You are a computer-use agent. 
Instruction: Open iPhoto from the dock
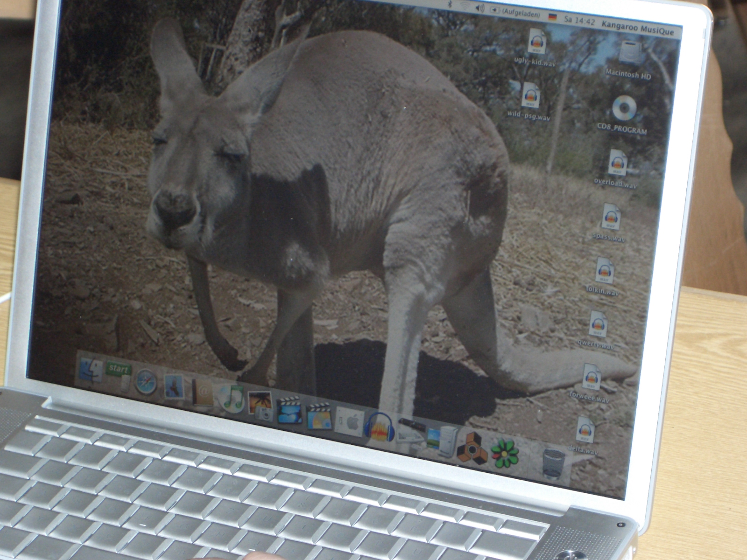(x=261, y=405)
